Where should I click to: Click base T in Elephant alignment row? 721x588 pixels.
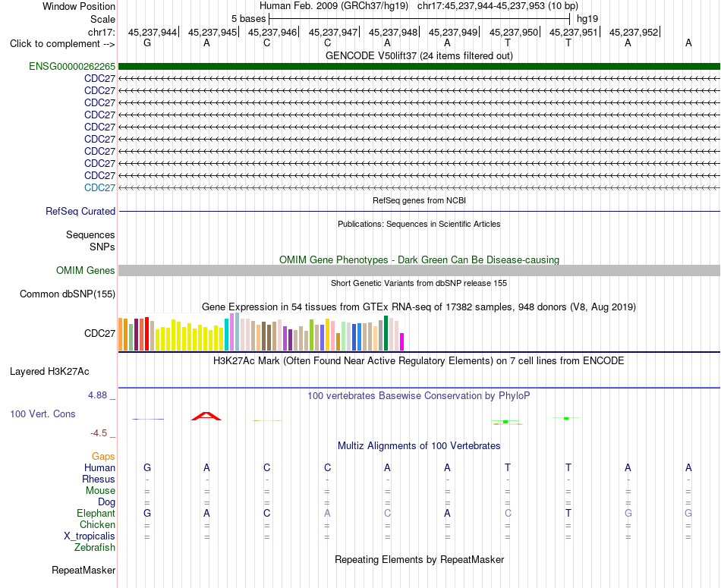568,513
